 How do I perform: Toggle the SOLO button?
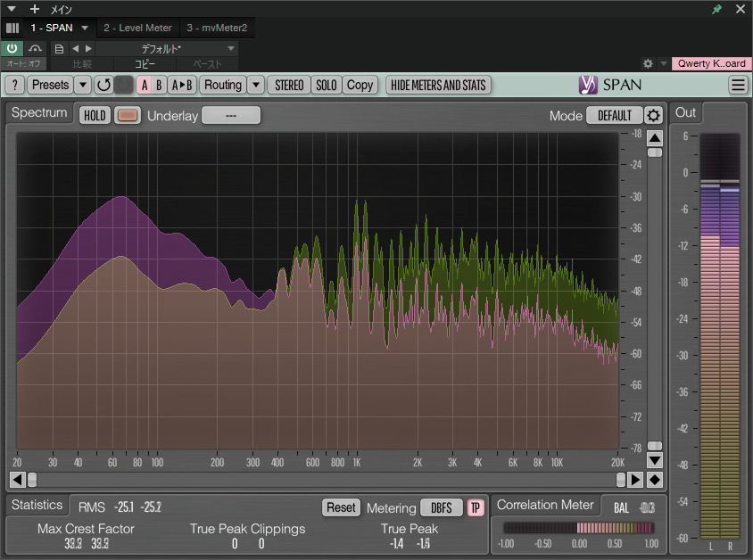[326, 85]
